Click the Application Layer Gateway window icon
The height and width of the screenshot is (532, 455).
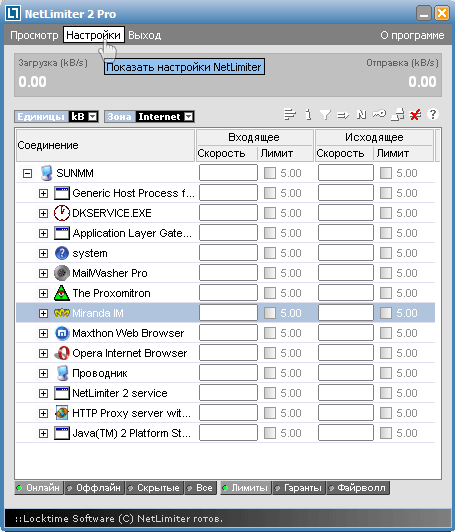click(62, 233)
